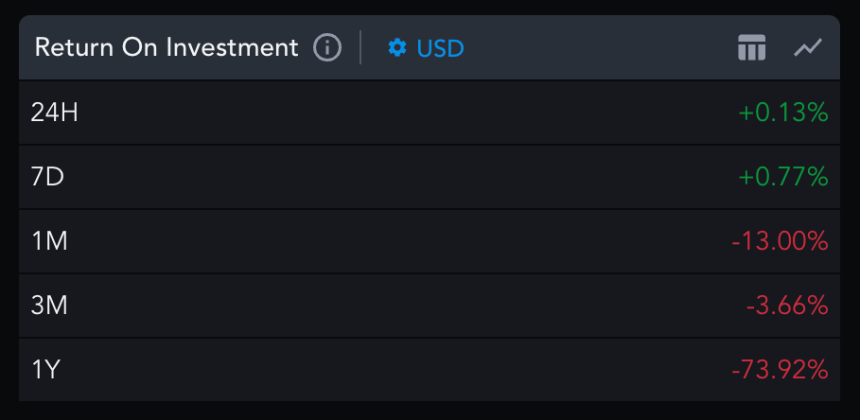Screen dimensions: 860x420
Task: Open the Return On Investment info icon
Action: point(327,48)
